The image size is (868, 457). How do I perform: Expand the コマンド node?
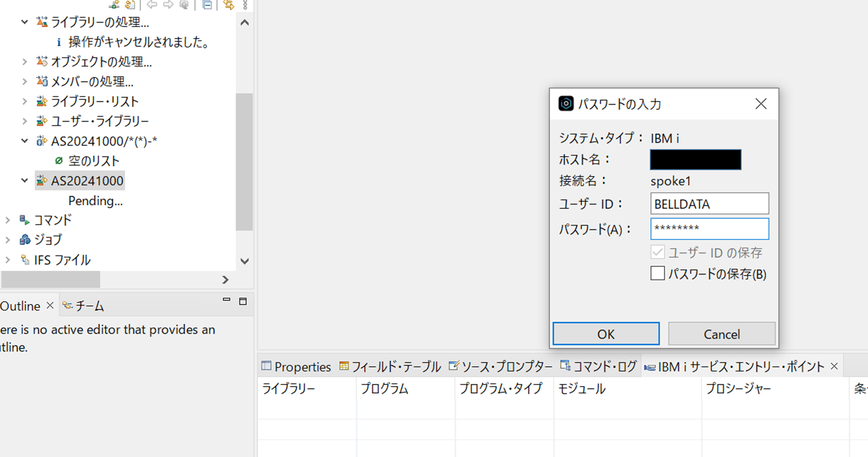(x=8, y=220)
